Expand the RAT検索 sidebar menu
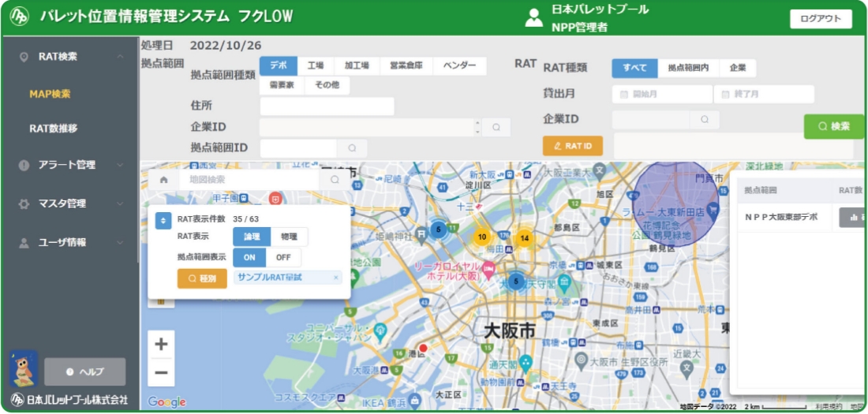This screenshot has height=414, width=868. (70, 57)
